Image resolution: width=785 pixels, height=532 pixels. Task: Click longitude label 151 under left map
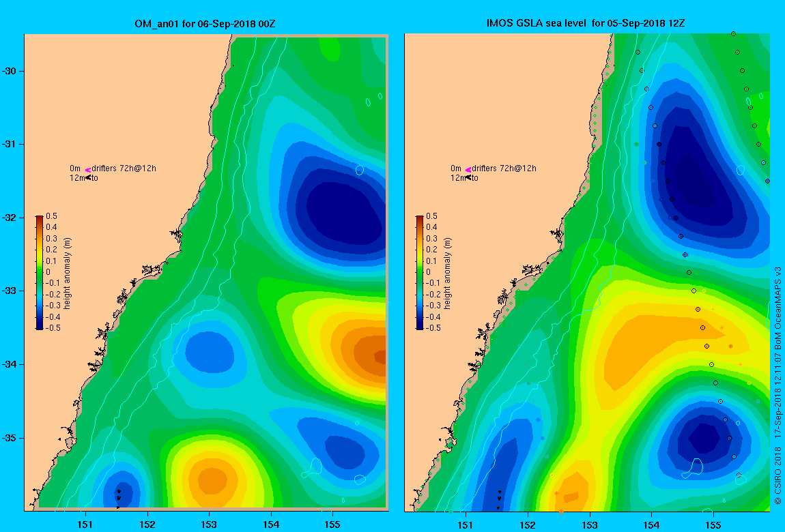(x=85, y=524)
